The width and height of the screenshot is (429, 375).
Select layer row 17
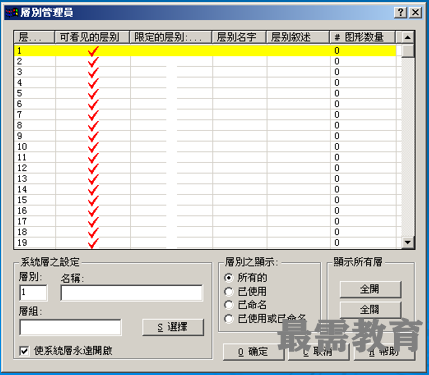pyautogui.click(x=205, y=221)
